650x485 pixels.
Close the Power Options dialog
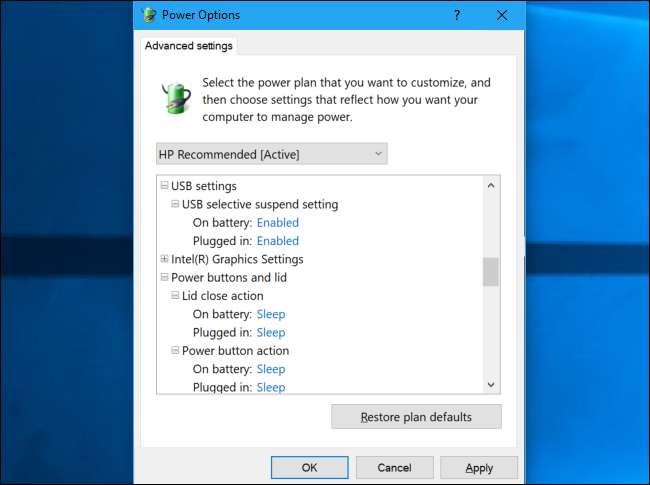click(502, 15)
